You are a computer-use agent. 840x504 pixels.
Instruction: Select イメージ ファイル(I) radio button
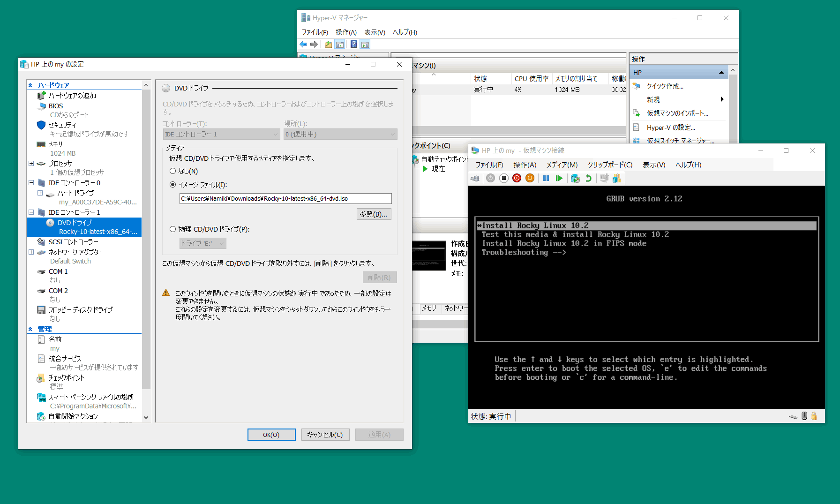(173, 185)
